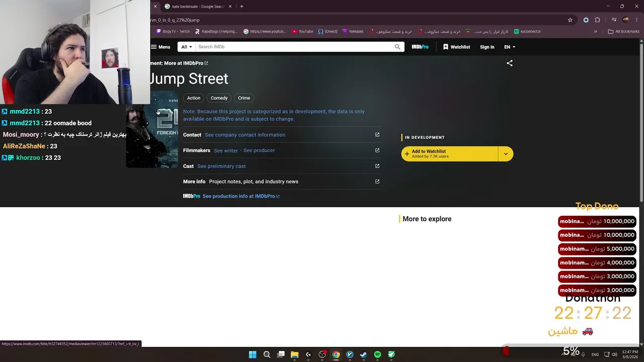
Task: Expand the EN language dropdown
Action: [x=510, y=47]
